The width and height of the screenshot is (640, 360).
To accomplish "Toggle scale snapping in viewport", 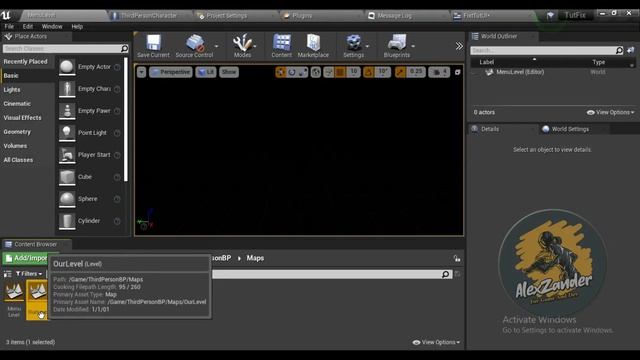I will (400, 72).
